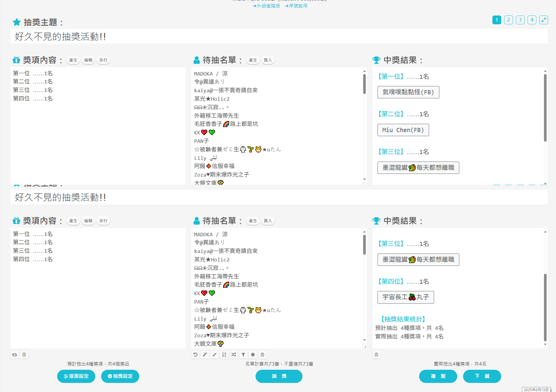Click the 【第二位】 result heading

click(x=391, y=114)
